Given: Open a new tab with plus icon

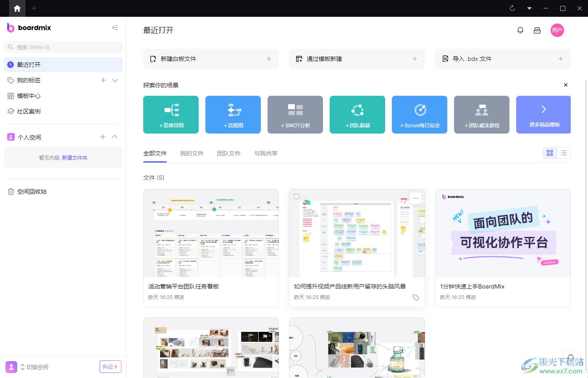Looking at the screenshot, I should tap(34, 8).
